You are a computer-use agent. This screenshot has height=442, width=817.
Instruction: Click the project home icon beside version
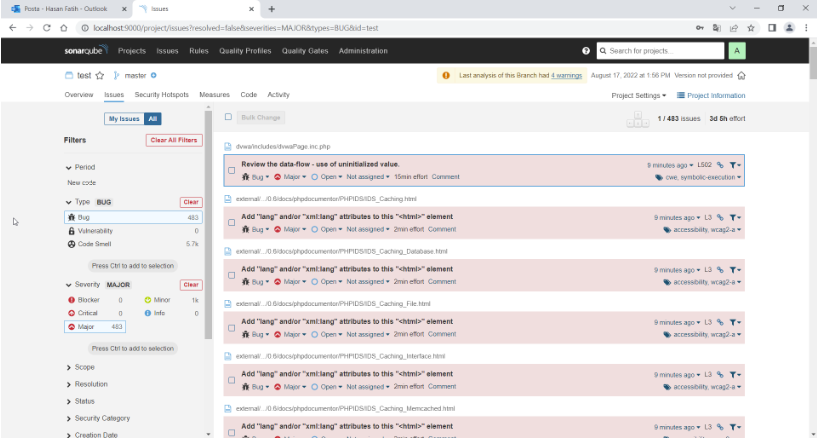tap(741, 75)
